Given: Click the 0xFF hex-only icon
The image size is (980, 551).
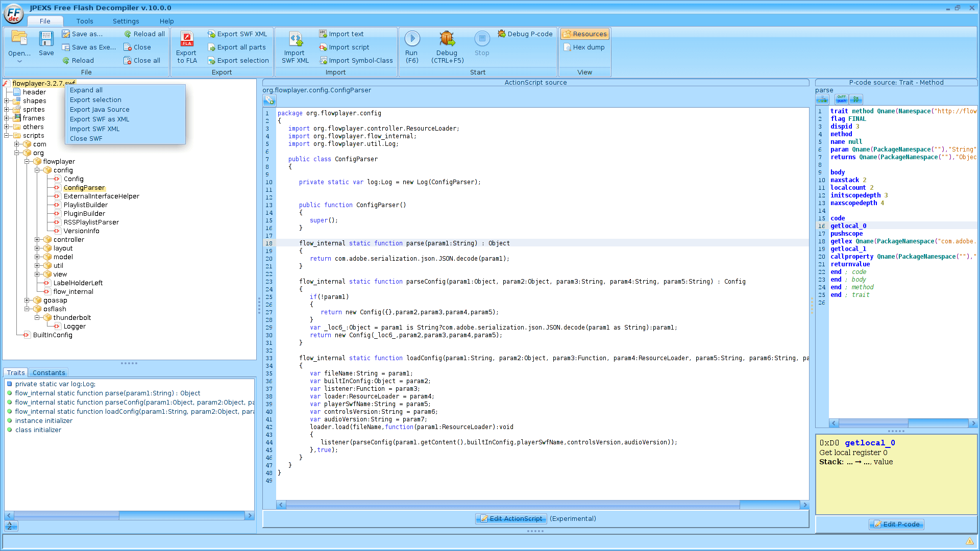Looking at the screenshot, I should [856, 99].
